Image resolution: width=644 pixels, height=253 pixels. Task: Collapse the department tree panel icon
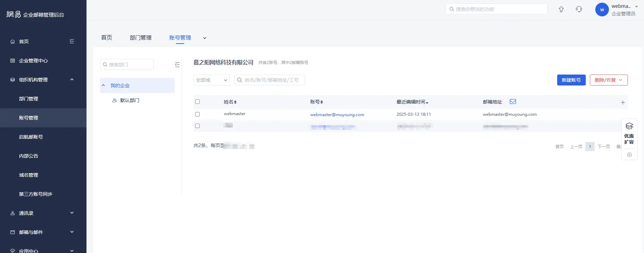tap(177, 65)
